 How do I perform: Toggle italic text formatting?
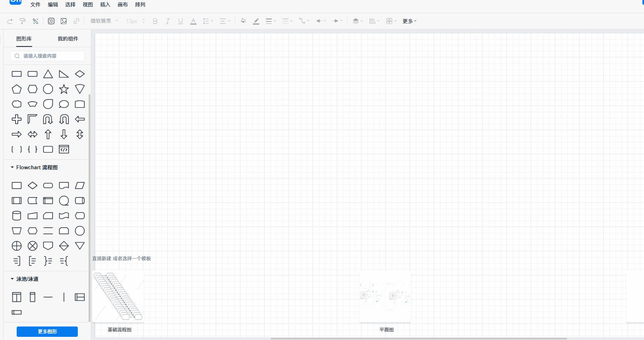pos(168,21)
